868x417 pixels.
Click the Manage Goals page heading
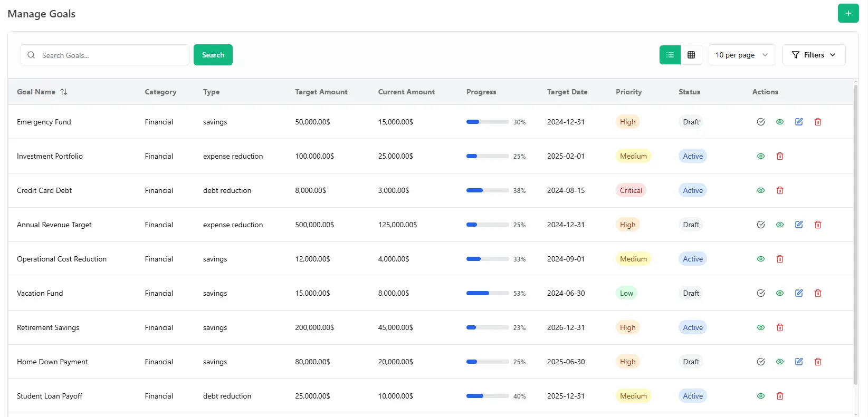click(42, 14)
